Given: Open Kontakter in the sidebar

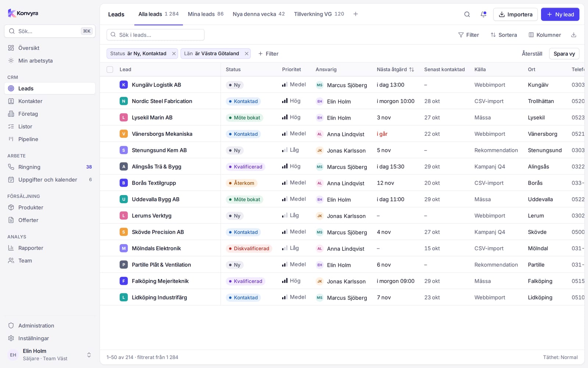Looking at the screenshot, I should [50, 101].
